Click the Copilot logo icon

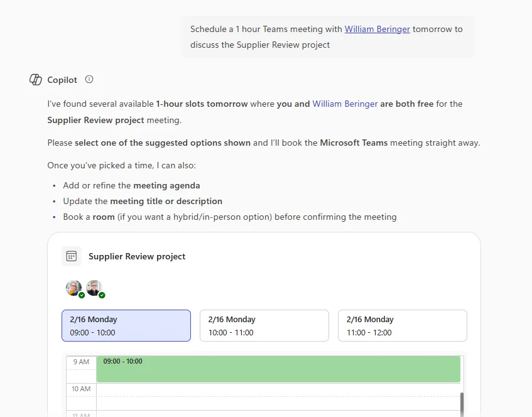[36, 80]
